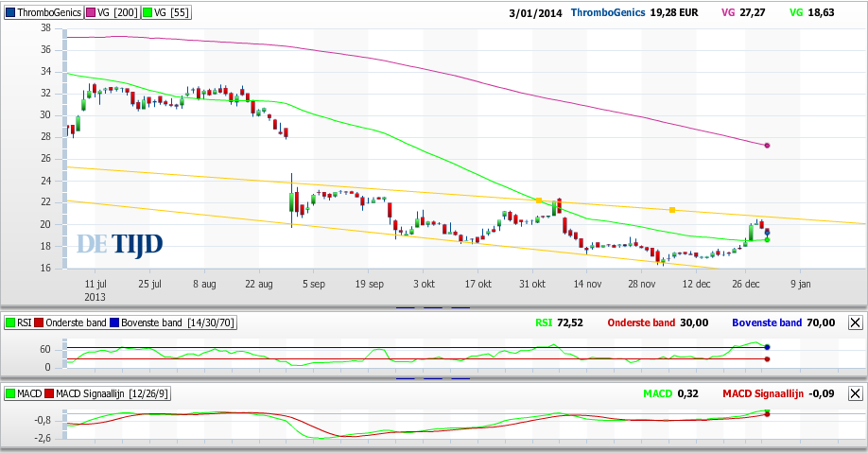This screenshot has height=453, width=868.
Task: Click the red MACD signal line endpoint dot
Action: pos(767,414)
